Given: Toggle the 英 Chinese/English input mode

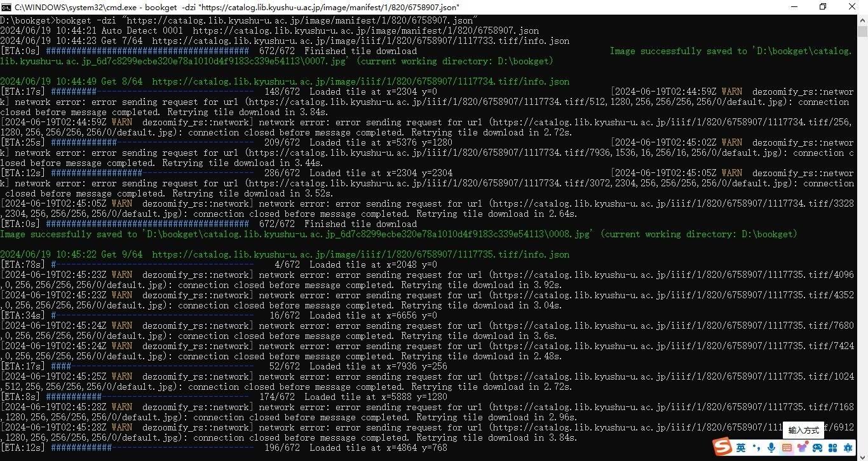Looking at the screenshot, I should click(741, 448).
